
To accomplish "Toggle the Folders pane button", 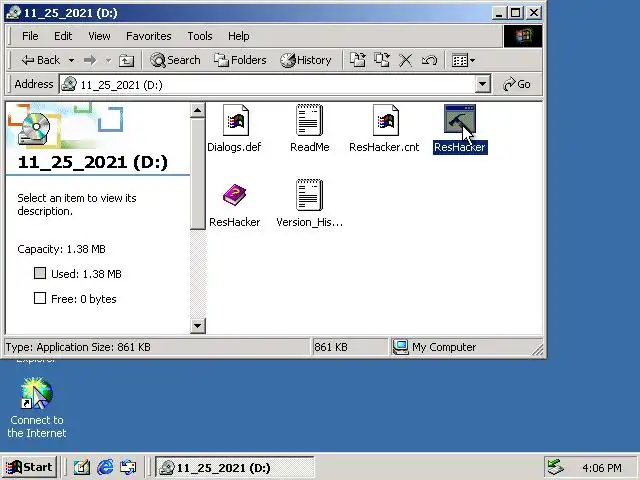I will coord(240,60).
